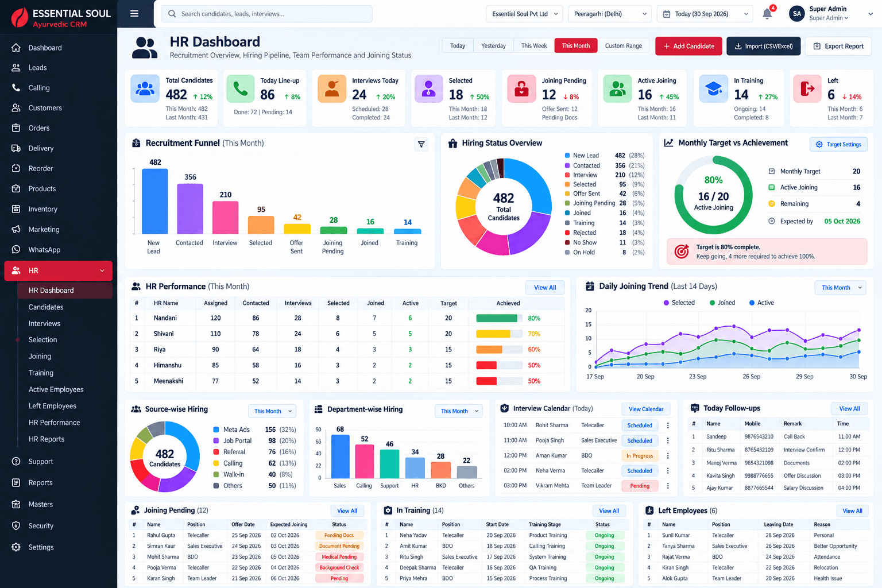Select the Yesterday range tab
This screenshot has width=882, height=588.
pos(493,46)
